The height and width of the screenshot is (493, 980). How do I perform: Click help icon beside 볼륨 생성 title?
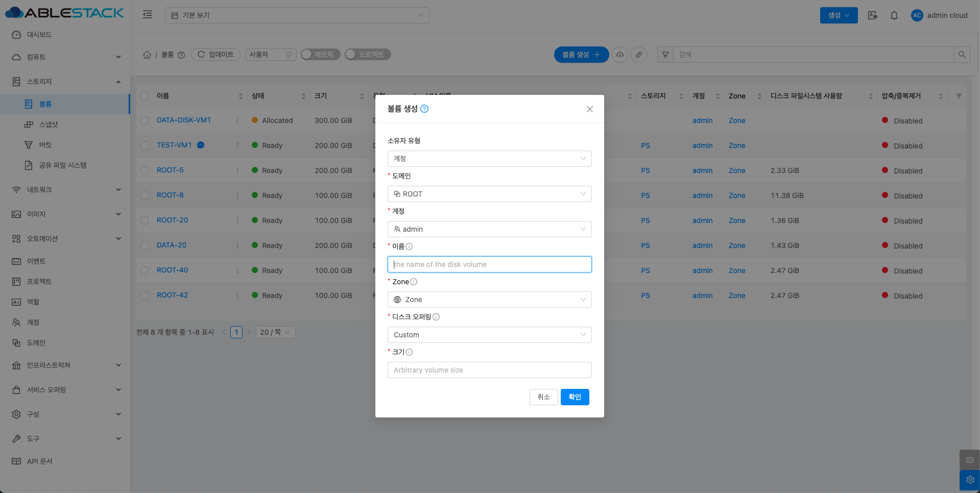424,109
